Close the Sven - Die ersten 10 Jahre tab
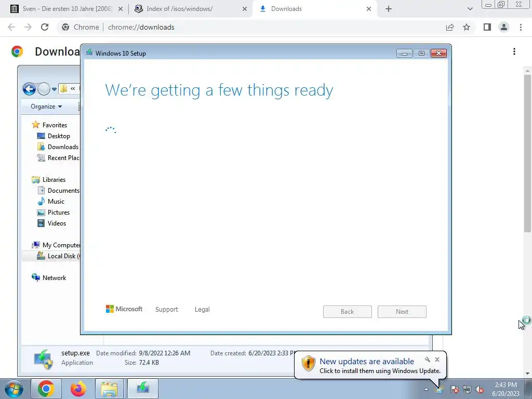This screenshot has width=532, height=399. coord(121,9)
